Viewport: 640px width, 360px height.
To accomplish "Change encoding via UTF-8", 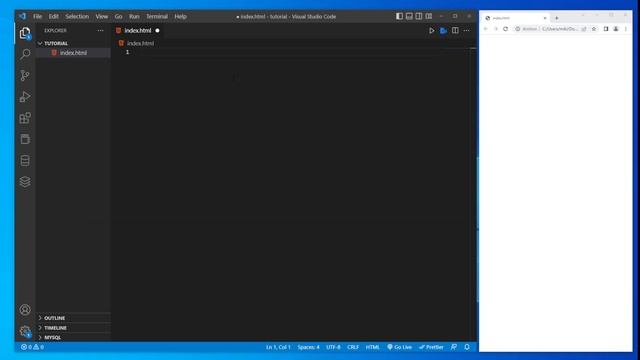I will pyautogui.click(x=333, y=347).
